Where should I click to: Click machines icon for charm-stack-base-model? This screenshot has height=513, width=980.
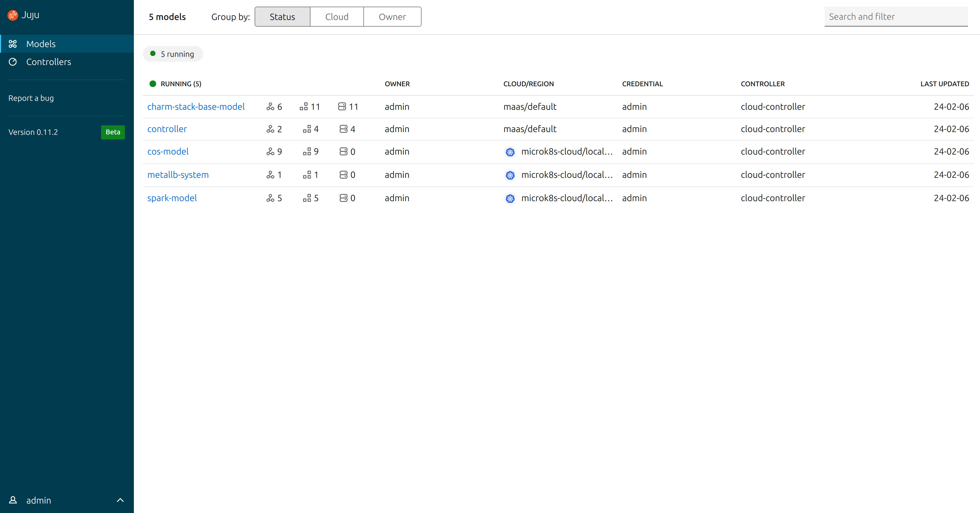point(342,106)
